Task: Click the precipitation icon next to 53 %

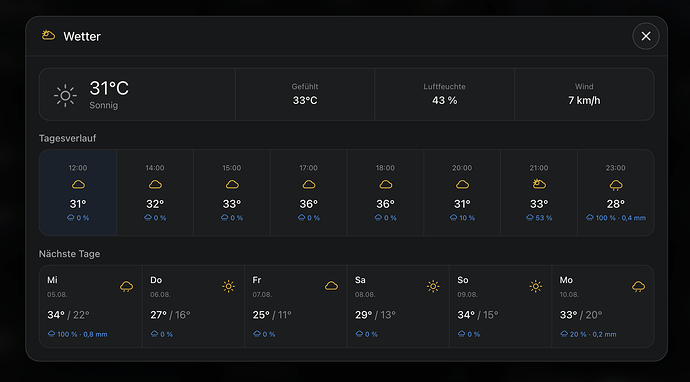Action: [x=530, y=217]
